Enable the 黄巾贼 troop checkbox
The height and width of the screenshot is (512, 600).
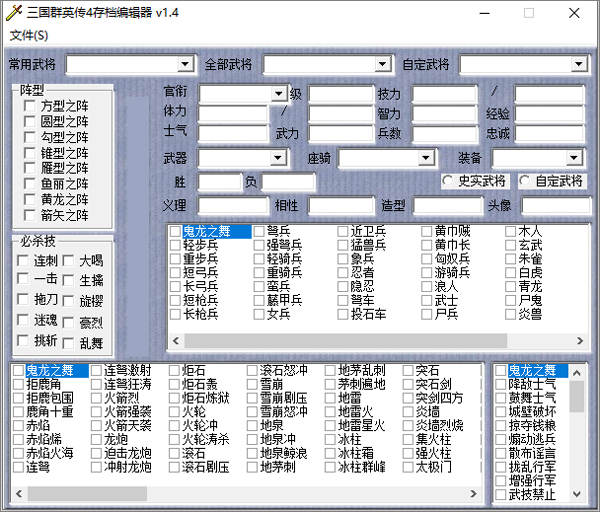click(x=427, y=231)
